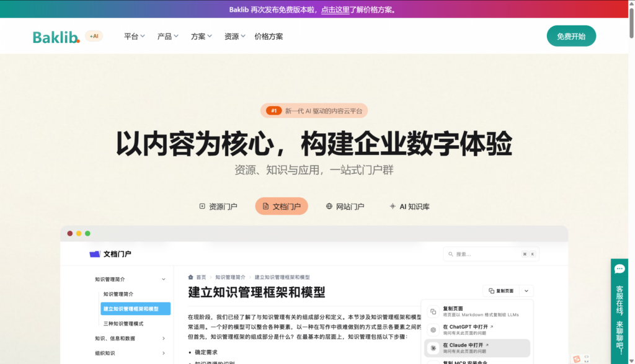Click the green window dot in mockup
Viewport: 635px width, 364px height.
87,234
